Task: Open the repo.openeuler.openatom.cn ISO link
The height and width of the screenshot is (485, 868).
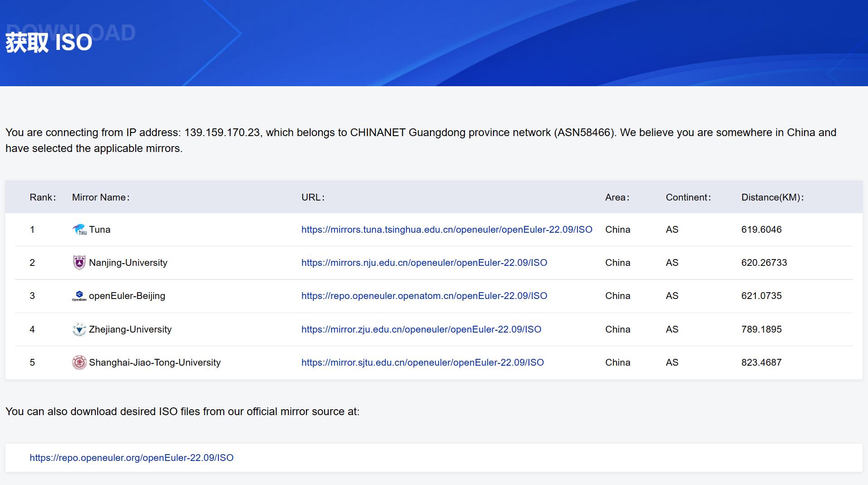Action: (424, 296)
